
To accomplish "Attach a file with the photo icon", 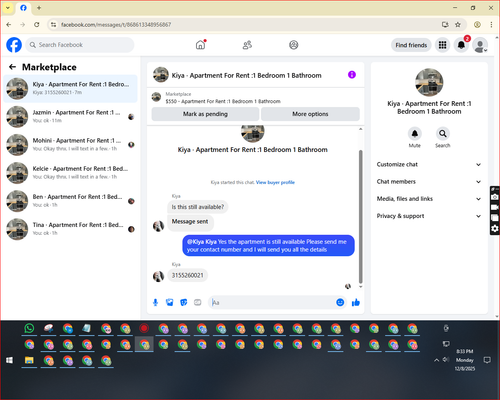I will (170, 302).
